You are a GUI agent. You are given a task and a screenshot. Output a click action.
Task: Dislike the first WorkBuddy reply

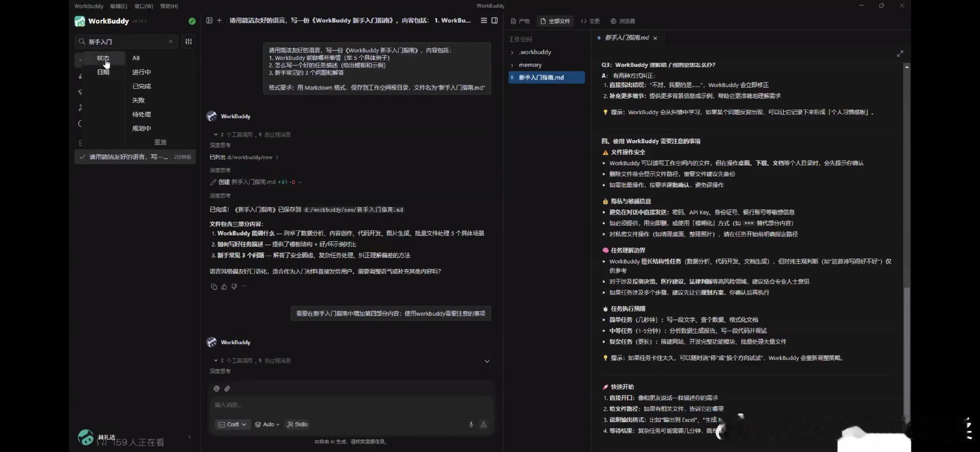pos(234,287)
